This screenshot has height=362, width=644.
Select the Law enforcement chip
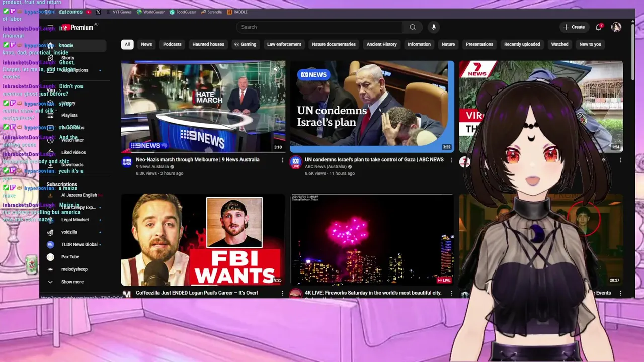[284, 44]
